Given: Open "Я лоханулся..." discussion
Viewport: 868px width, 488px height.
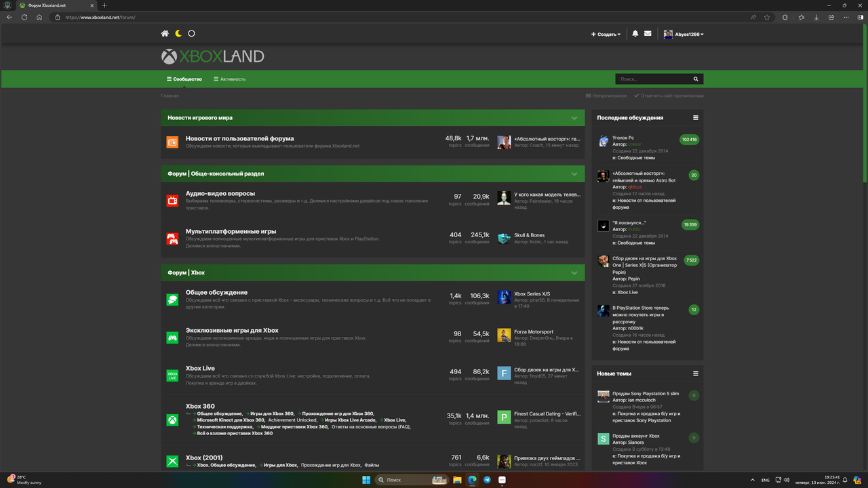Looking at the screenshot, I should coord(629,223).
